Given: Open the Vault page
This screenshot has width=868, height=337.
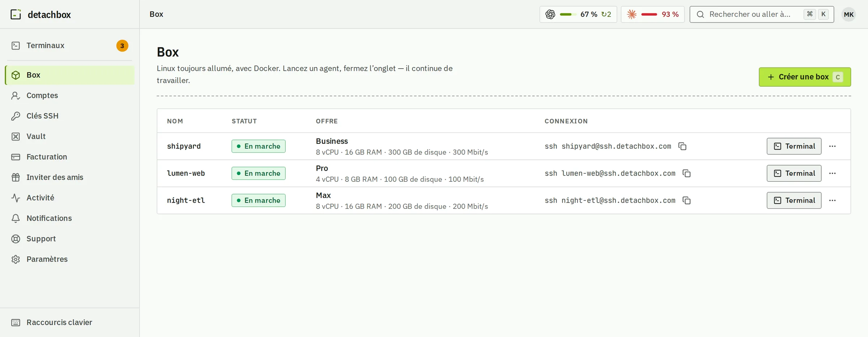Looking at the screenshot, I should point(70,137).
